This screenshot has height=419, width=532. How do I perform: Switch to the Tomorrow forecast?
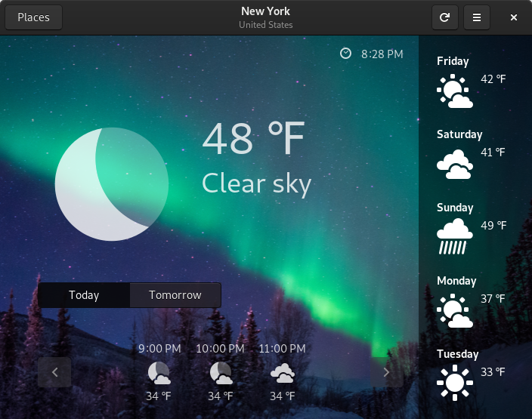pyautogui.click(x=175, y=295)
